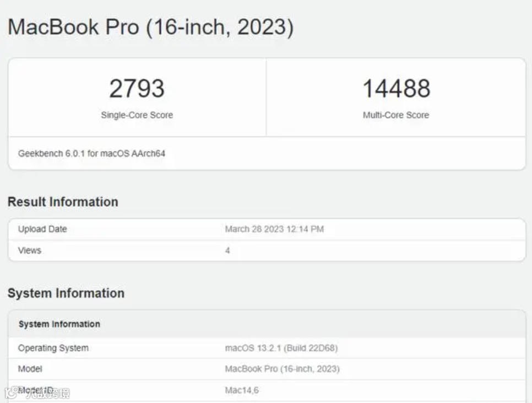Viewport: 532px width, 403px height.
Task: Select the single-core score 2793
Action: pos(137,89)
